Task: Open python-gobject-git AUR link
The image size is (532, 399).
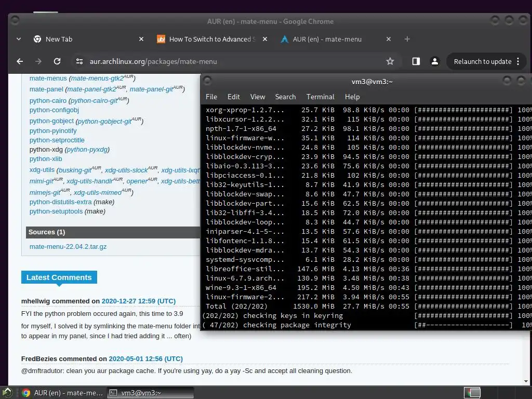Action: click(x=105, y=121)
